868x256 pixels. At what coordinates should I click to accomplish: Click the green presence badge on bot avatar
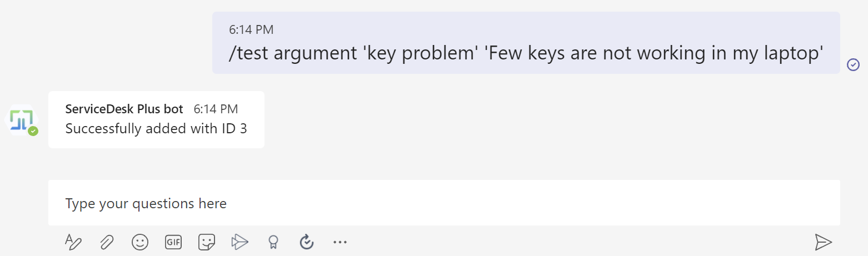point(33,132)
